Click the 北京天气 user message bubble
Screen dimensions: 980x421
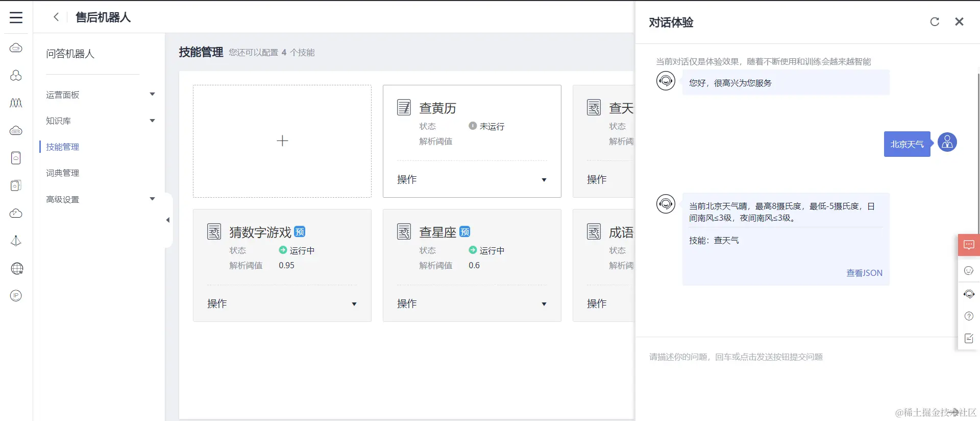(x=907, y=144)
